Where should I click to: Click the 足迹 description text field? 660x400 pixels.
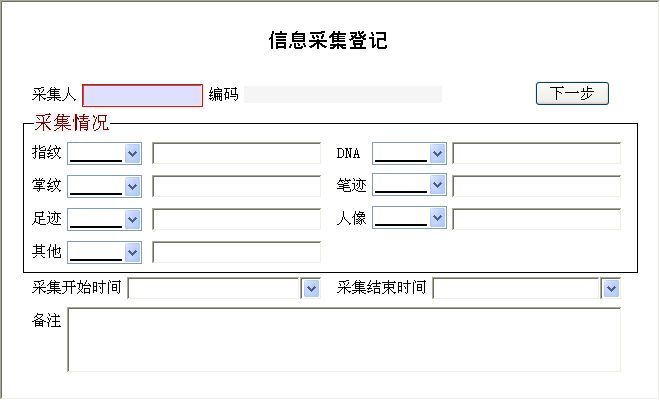(237, 219)
